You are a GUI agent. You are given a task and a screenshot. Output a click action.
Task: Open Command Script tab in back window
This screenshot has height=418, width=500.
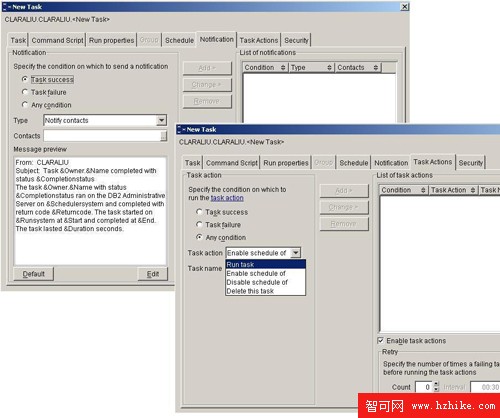coord(57,40)
